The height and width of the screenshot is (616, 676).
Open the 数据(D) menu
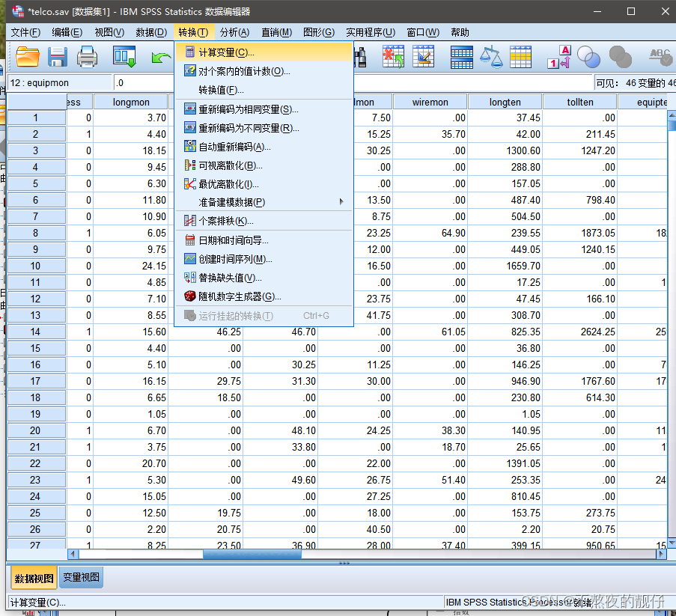click(x=151, y=32)
